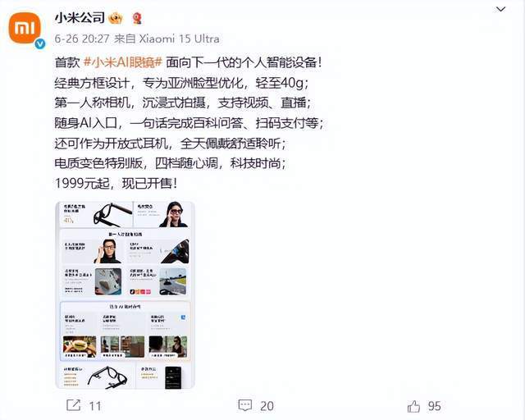Open comments via speech bubble icon
Image resolution: width=525 pixels, height=420 pixels.
coord(245,405)
